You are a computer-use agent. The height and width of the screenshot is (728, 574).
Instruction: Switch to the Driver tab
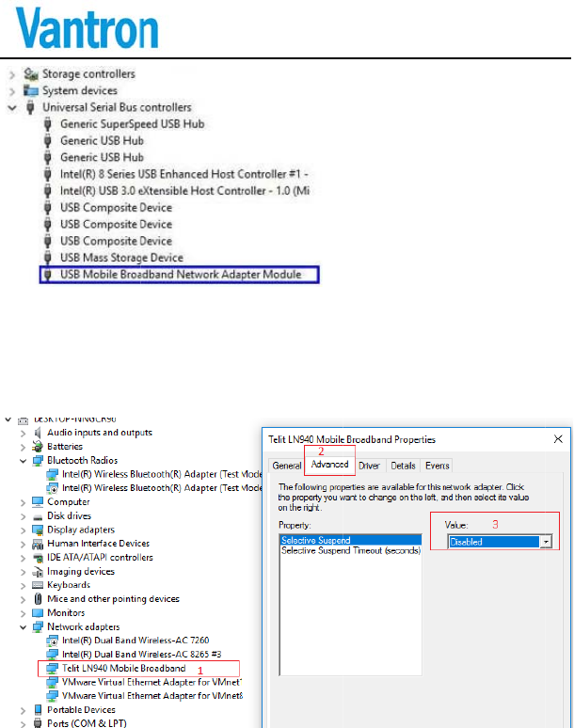click(369, 466)
